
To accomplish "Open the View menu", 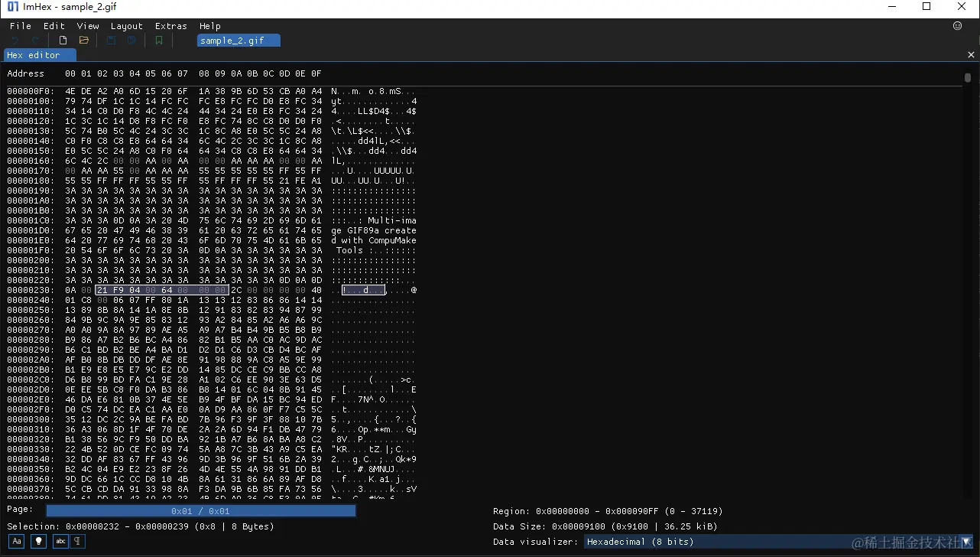I will click(88, 26).
